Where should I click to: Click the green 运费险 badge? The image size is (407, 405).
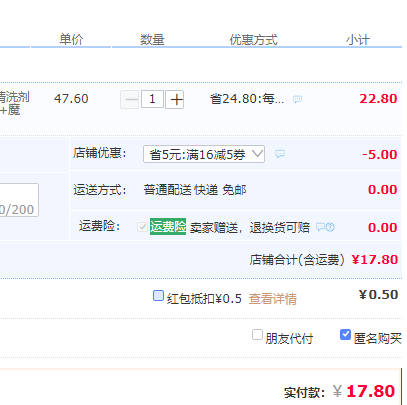[168, 227]
